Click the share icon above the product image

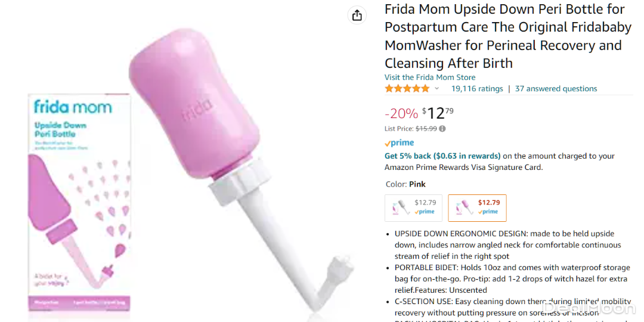pyautogui.click(x=357, y=15)
